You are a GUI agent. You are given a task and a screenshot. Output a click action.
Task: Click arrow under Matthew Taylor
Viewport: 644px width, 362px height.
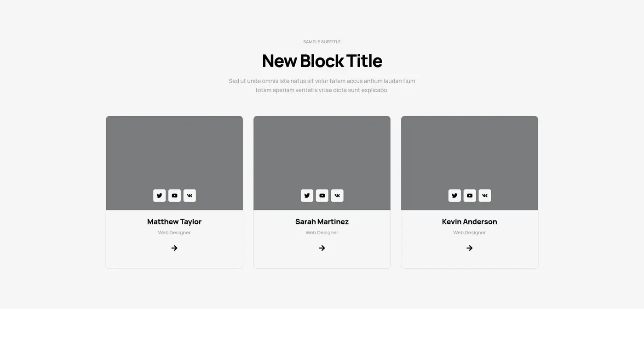click(x=174, y=248)
